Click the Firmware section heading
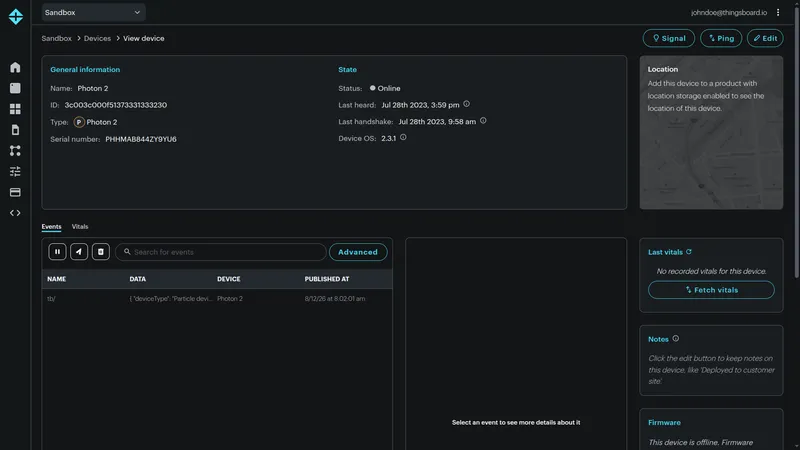The image size is (800, 450). point(664,422)
